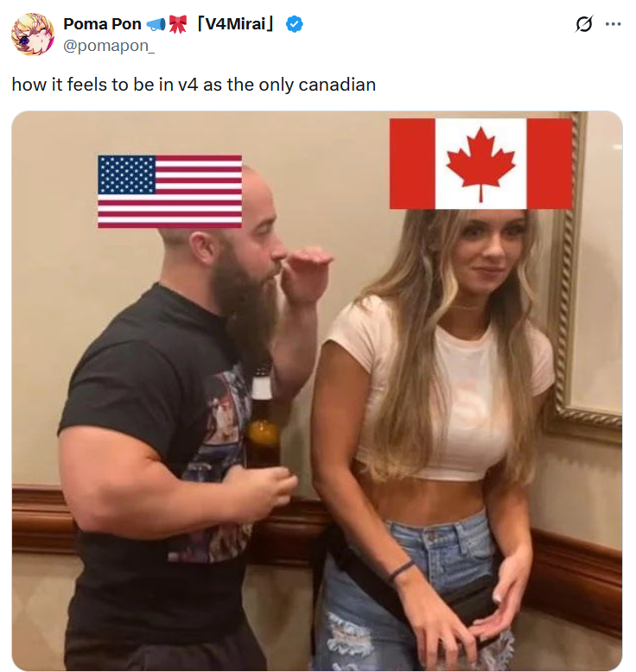Image resolution: width=636 pixels, height=672 pixels.
Task: Click the word canadian in tweet text
Action: tap(337, 85)
